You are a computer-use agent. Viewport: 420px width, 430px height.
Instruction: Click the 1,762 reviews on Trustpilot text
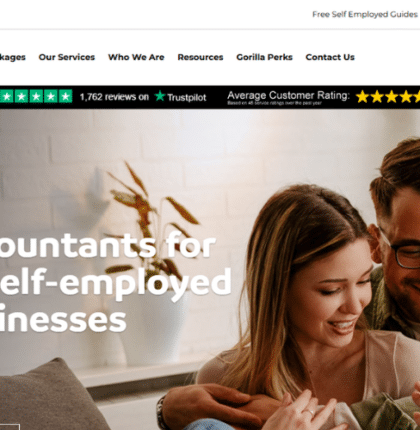pos(143,97)
